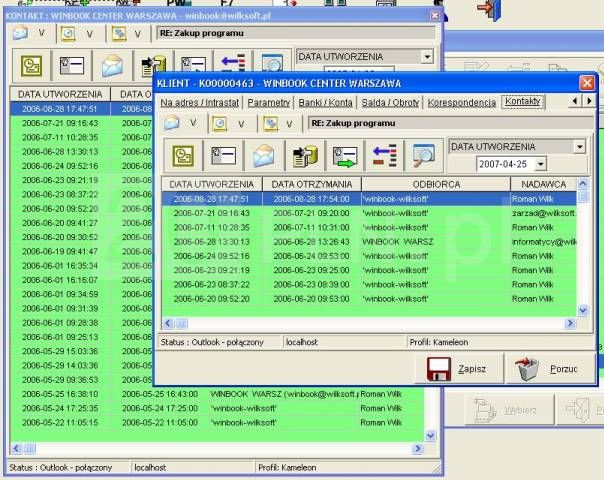Switch to the Korespondencja tab
The width and height of the screenshot is (604, 480).
461,102
